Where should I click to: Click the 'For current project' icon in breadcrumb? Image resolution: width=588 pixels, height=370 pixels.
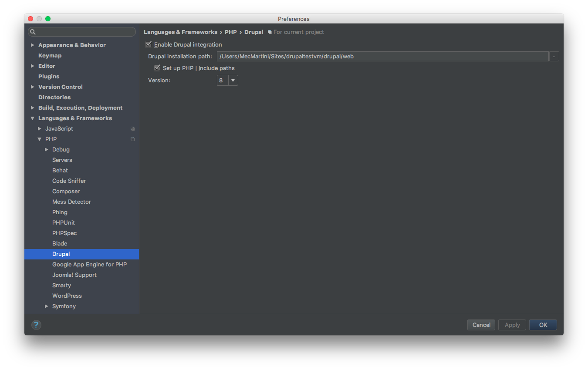pyautogui.click(x=270, y=32)
